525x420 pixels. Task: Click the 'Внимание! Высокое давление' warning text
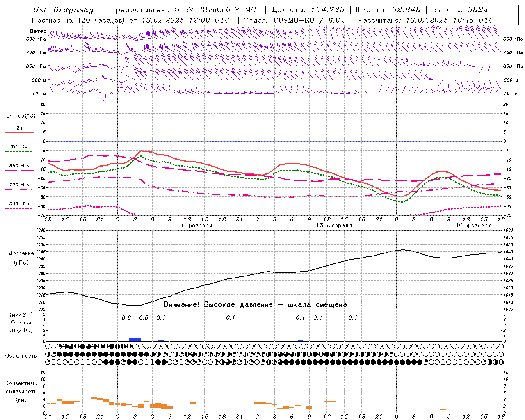[x=218, y=305]
